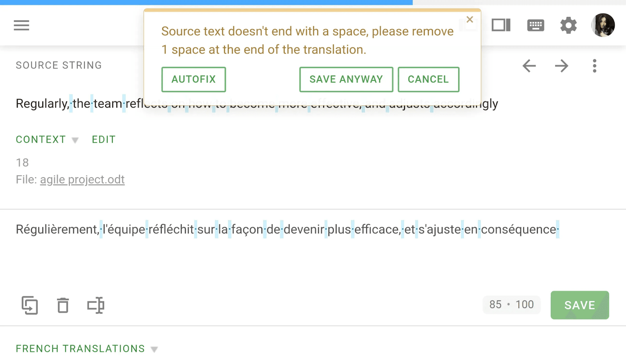Copy source text into translation
The width and height of the screenshot is (626, 364).
pyautogui.click(x=30, y=305)
